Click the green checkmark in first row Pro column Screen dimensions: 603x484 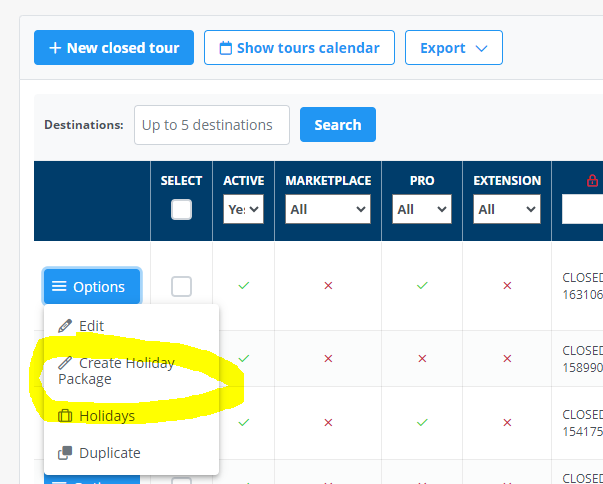(422, 286)
